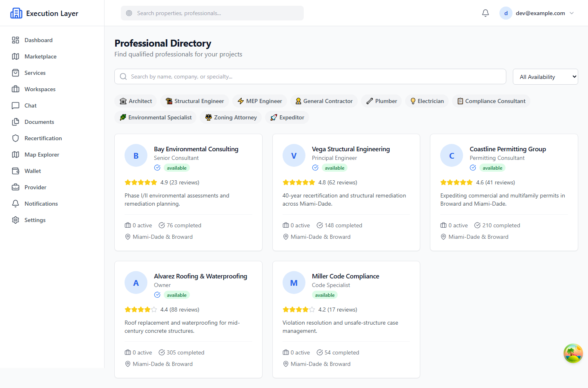This screenshot has height=388, width=588.
Task: Toggle the Electrician specialty filter
Action: [x=427, y=101]
